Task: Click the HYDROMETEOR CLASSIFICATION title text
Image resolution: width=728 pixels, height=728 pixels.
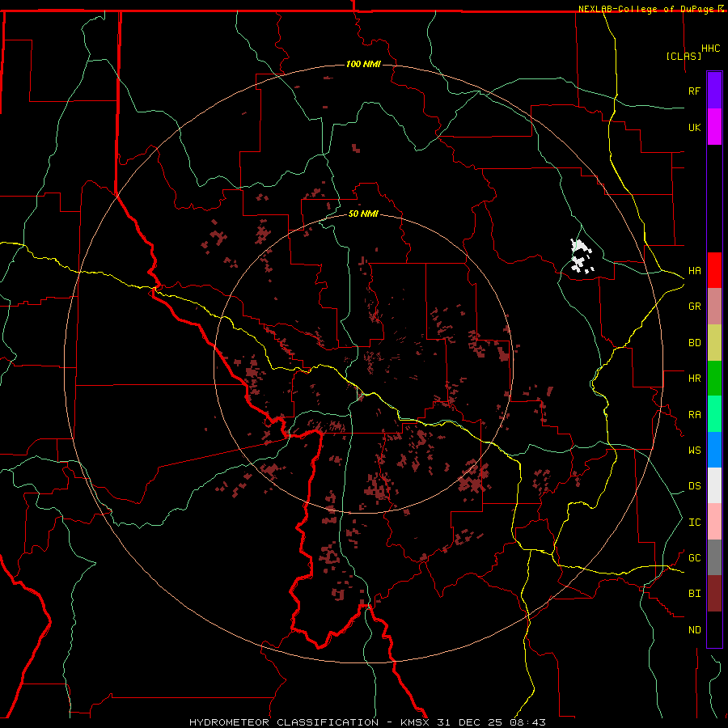Action: click(x=284, y=722)
